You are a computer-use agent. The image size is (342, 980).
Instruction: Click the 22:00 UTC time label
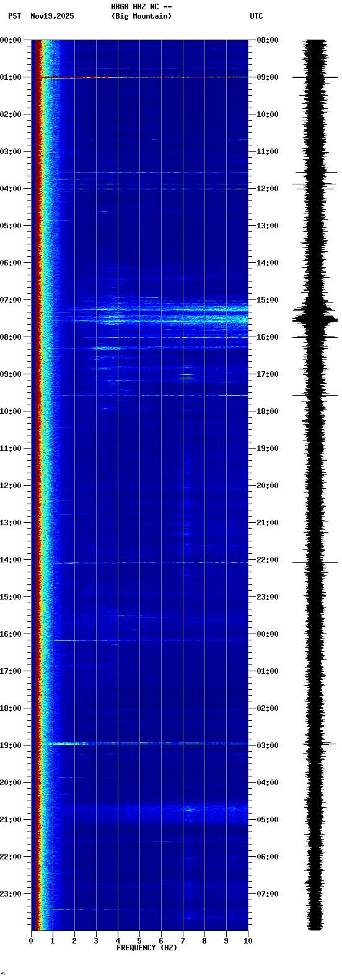point(268,560)
